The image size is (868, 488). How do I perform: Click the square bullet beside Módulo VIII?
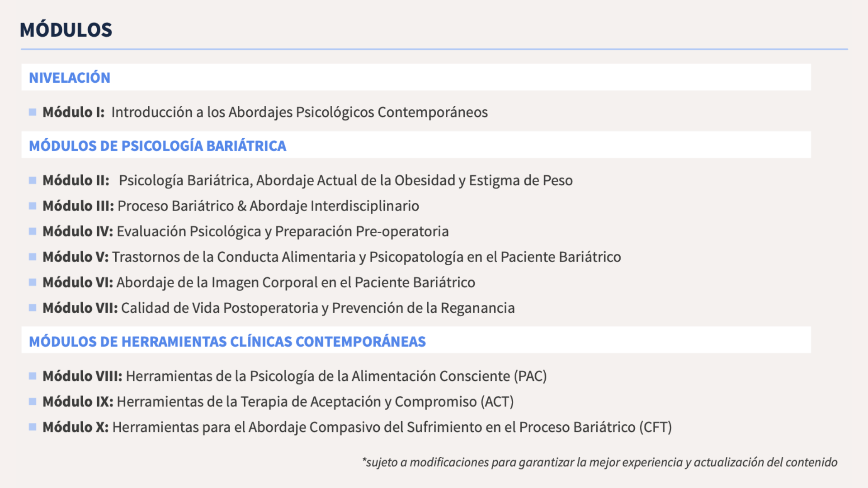tap(33, 376)
